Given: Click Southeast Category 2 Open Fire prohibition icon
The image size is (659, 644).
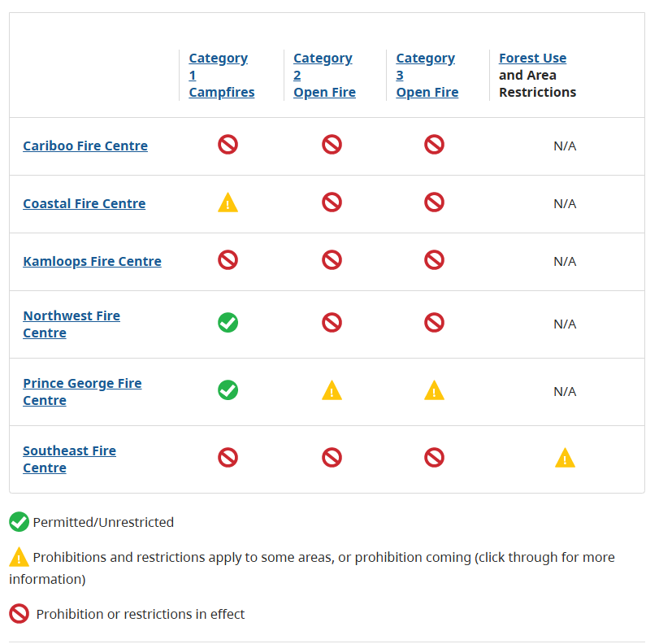Looking at the screenshot, I should click(332, 458).
